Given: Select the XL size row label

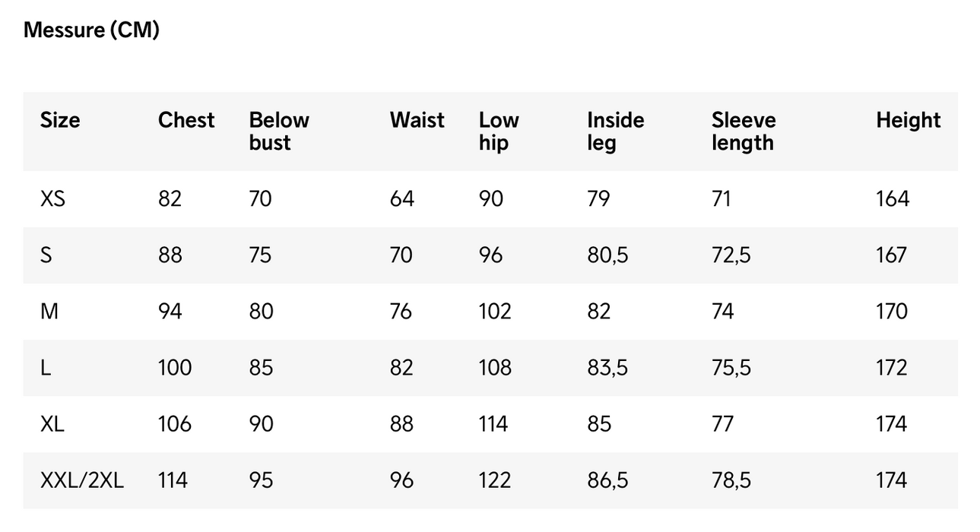Looking at the screenshot, I should tap(52, 424).
